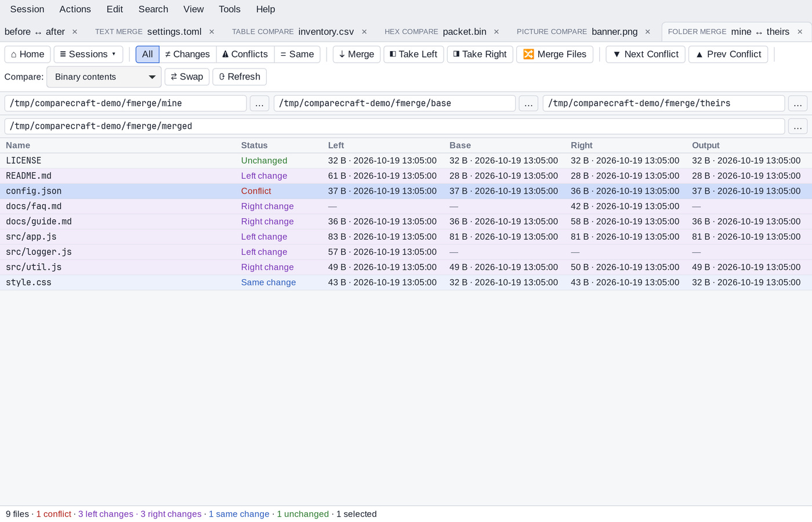
Task: Select the docs/faq.md row
Action: (406, 206)
